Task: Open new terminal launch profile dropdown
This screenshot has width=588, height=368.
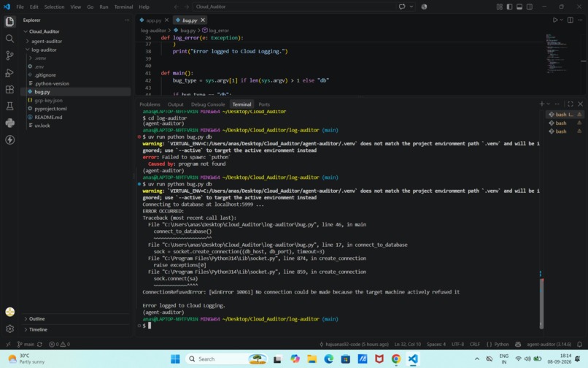Action: 548,104
